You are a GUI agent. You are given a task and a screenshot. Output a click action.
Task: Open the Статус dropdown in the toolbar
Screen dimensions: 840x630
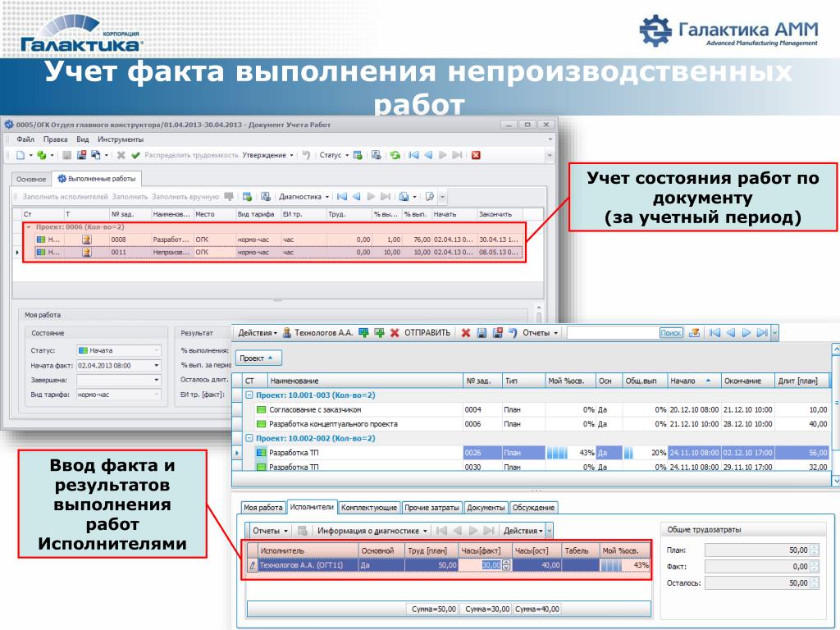(x=334, y=155)
